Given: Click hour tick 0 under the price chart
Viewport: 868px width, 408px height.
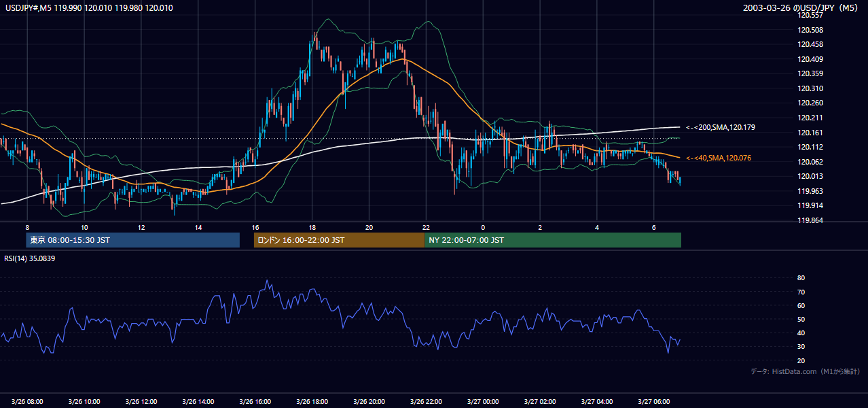Looking at the screenshot, I should pos(483,227).
